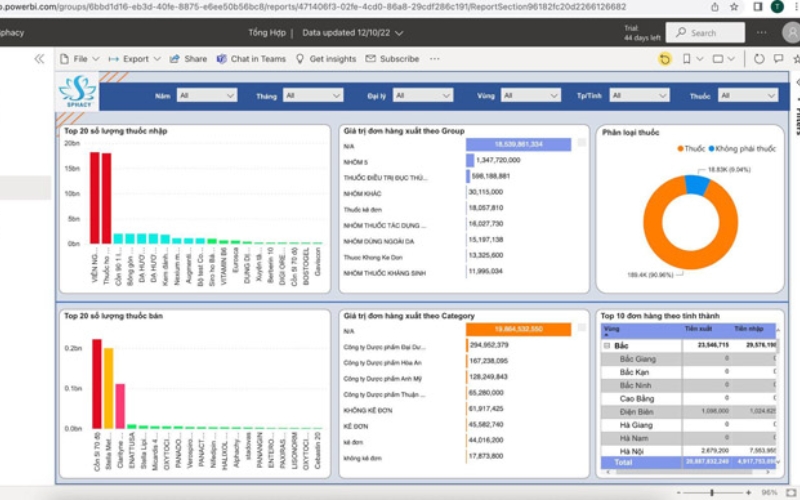Open the Đại lý filter dropdown

click(x=422, y=95)
